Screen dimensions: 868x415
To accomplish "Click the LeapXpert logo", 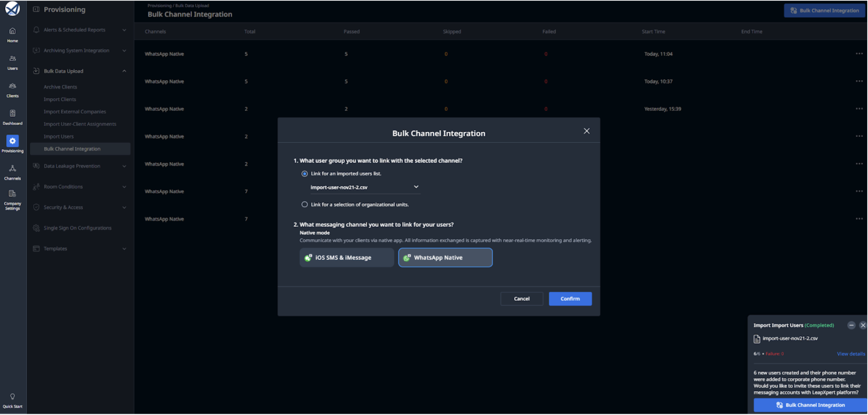I will tap(13, 9).
